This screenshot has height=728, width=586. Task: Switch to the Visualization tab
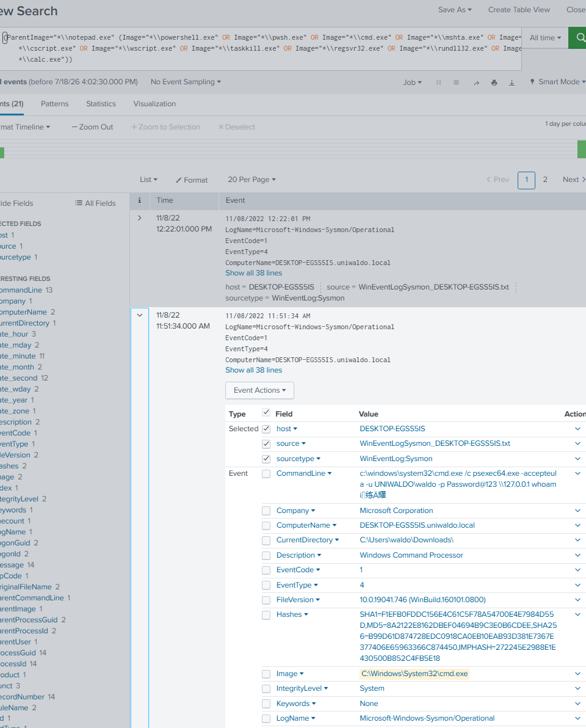click(x=154, y=104)
